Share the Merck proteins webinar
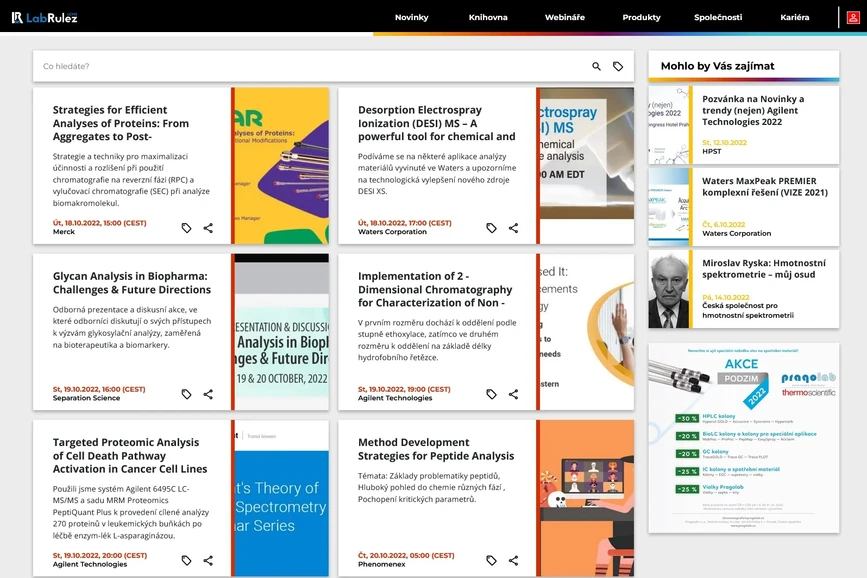 point(208,228)
